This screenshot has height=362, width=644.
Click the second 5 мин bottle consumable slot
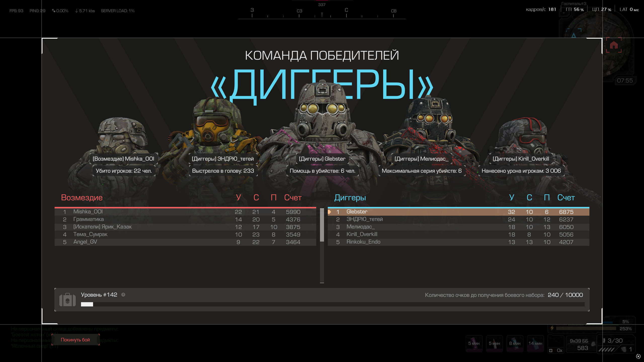tap(494, 343)
